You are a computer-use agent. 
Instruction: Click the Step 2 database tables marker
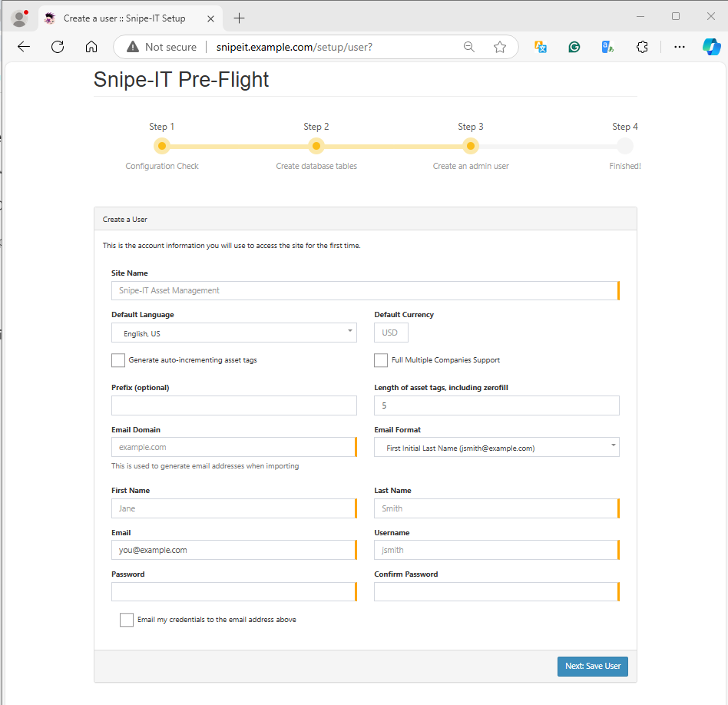coord(316,146)
